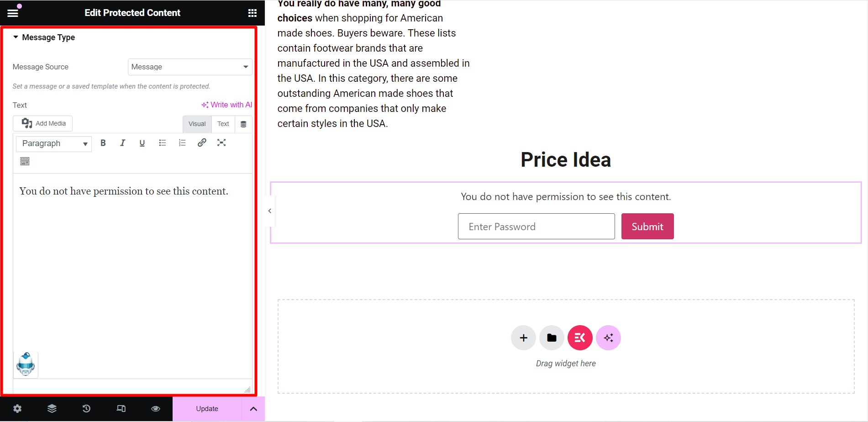Click the Write with AI link

[x=227, y=105]
